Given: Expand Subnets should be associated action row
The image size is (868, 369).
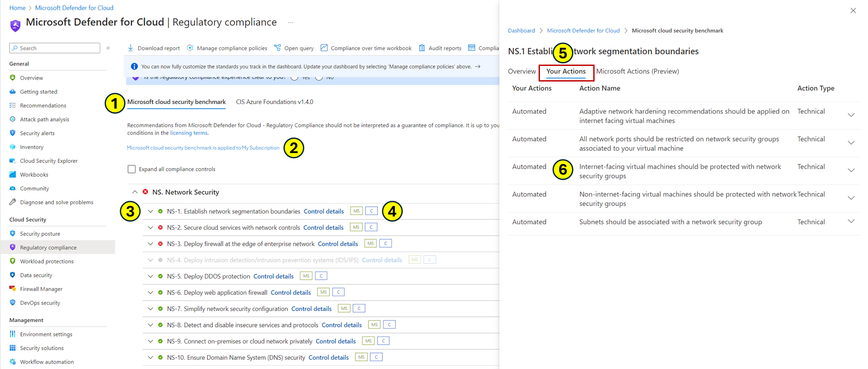Looking at the screenshot, I should click(851, 221).
